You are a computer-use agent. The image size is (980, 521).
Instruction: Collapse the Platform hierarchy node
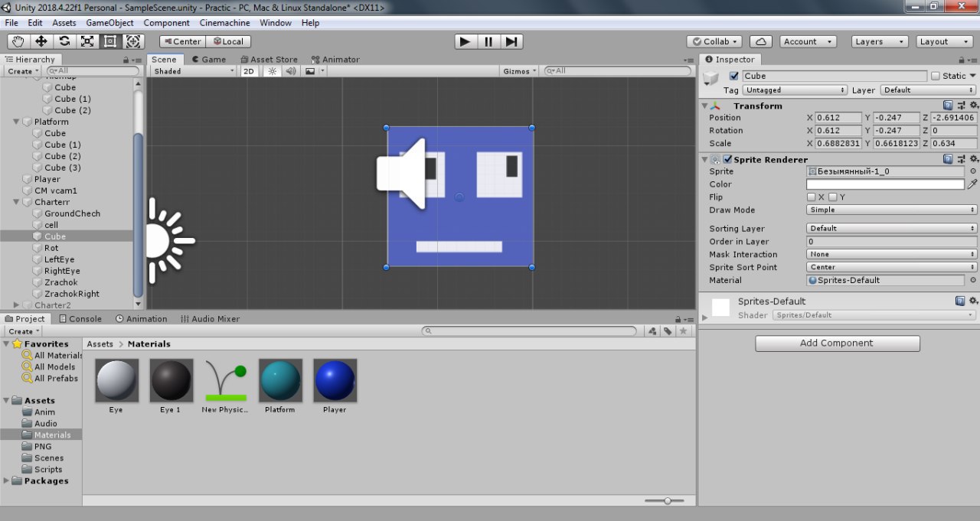coord(17,122)
